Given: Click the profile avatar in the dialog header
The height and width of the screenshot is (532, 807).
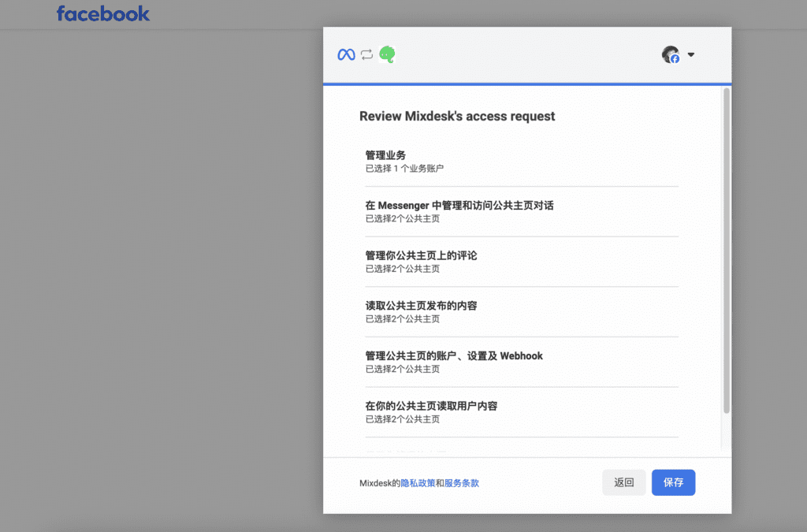Looking at the screenshot, I should coord(671,54).
